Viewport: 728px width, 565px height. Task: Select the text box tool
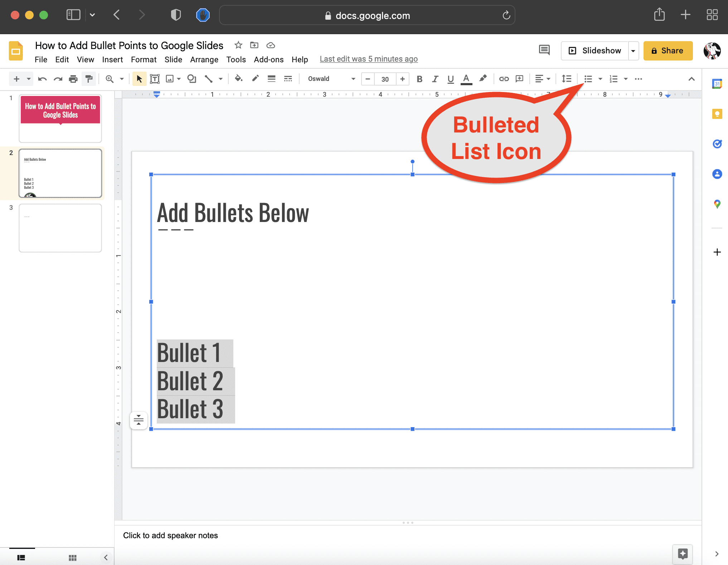pyautogui.click(x=155, y=79)
